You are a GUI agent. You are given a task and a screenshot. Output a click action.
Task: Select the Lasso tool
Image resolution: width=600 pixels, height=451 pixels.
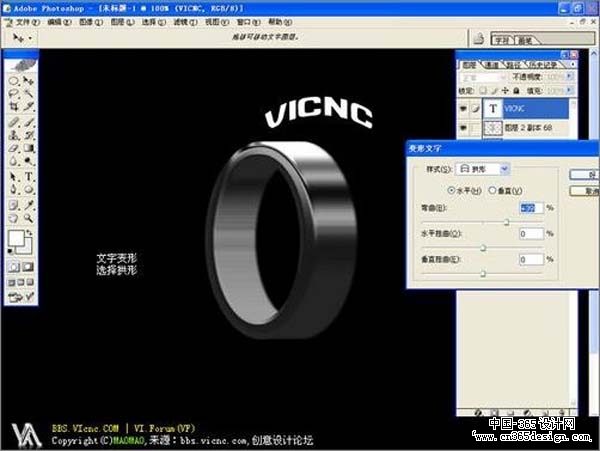14,93
